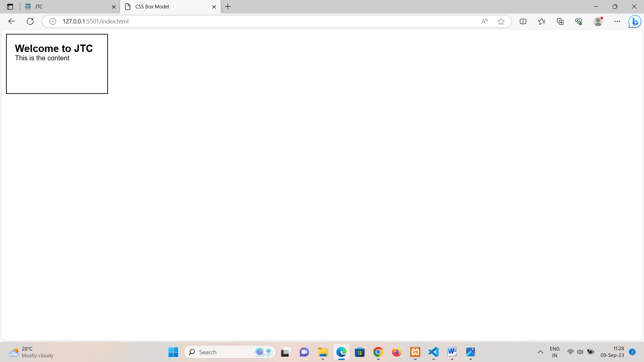Image resolution: width=644 pixels, height=362 pixels.
Task: Open clock and calendar 11:28
Action: [x=612, y=352]
